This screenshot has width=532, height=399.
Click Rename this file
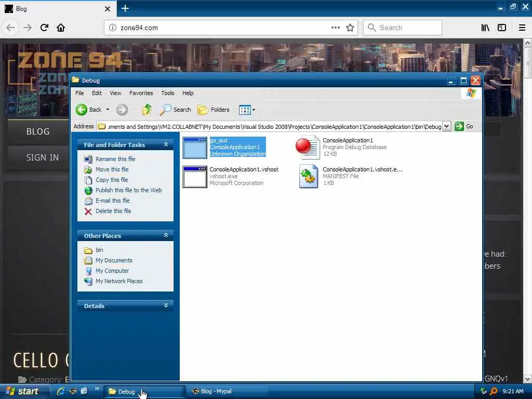[115, 159]
